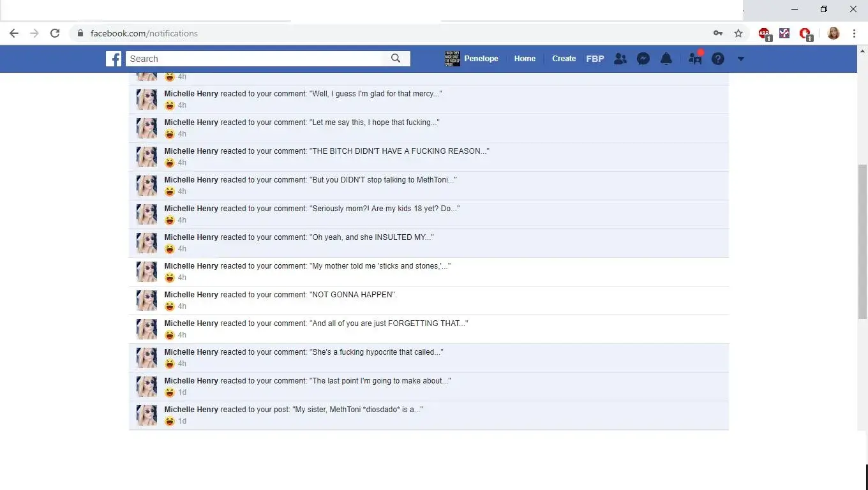Click the saved passwords key icon
Screen dimensions: 868x490
(x=718, y=33)
